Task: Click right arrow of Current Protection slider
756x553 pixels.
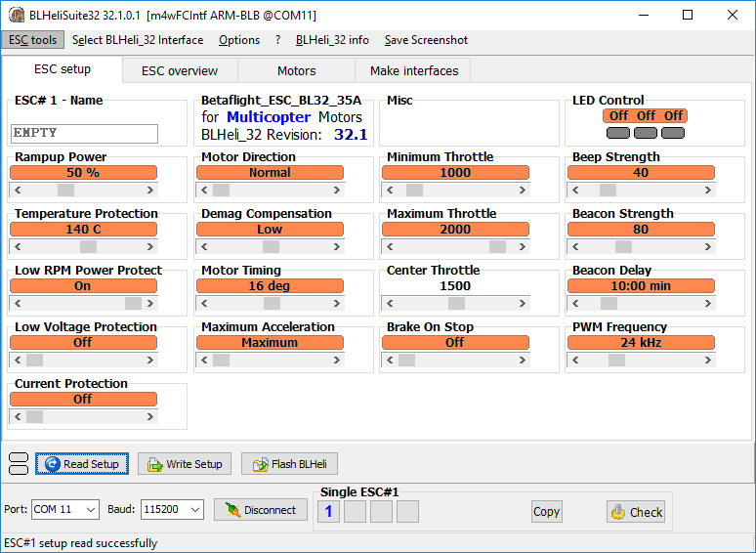Action: point(150,416)
